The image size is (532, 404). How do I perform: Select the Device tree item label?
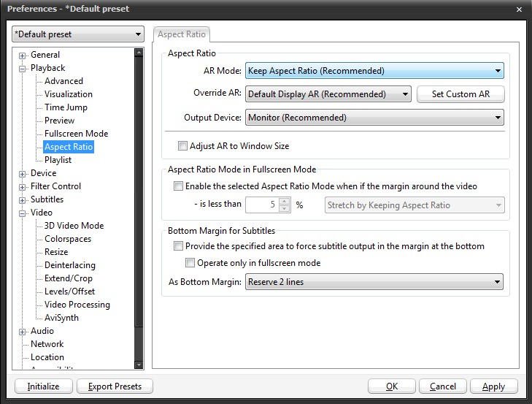44,173
